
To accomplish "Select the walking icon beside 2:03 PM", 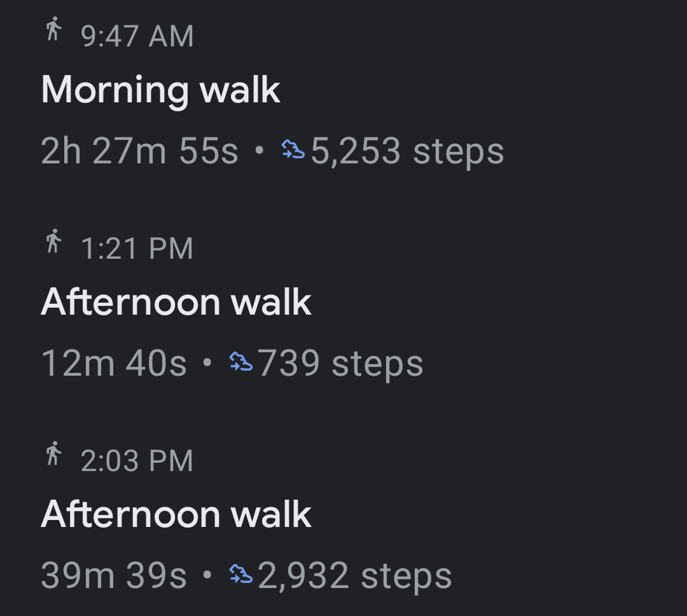I will [x=54, y=455].
